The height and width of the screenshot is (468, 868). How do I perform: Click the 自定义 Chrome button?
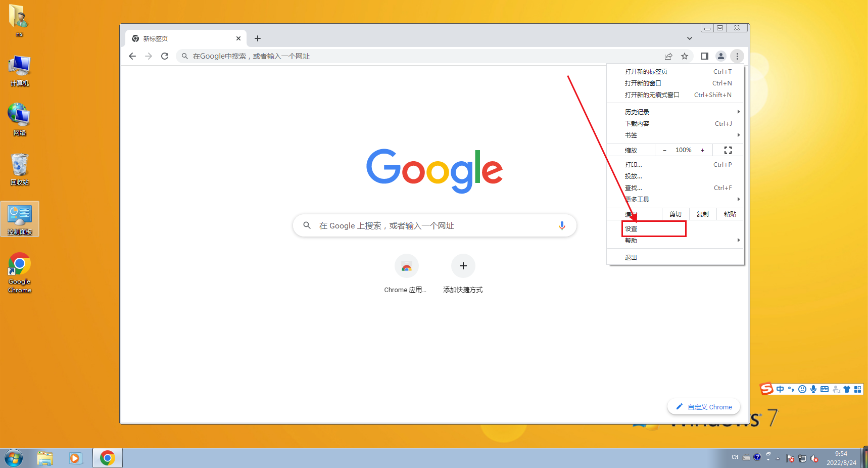(704, 407)
